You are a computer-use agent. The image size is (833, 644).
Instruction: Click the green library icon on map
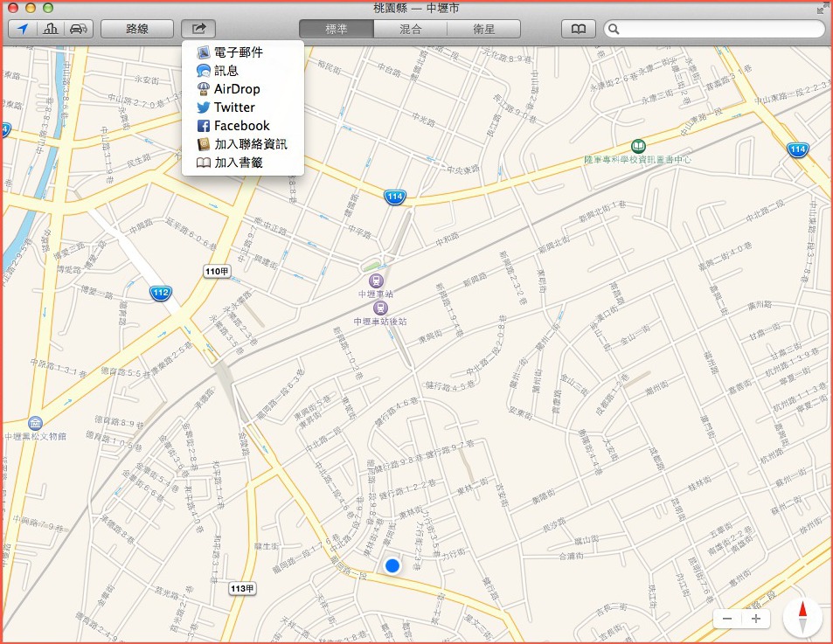[639, 146]
